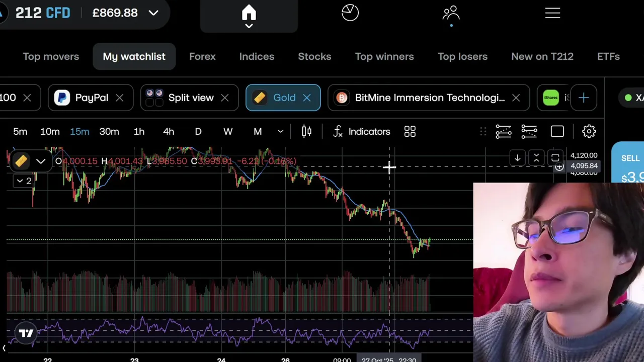Screen dimensions: 644x362
Task: Switch to Top movers tab
Action: point(51,56)
